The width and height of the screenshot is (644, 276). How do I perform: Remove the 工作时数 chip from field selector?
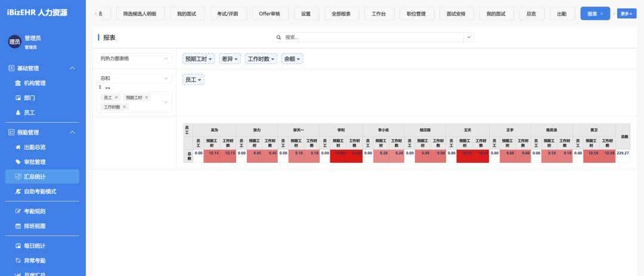pyautogui.click(x=125, y=107)
